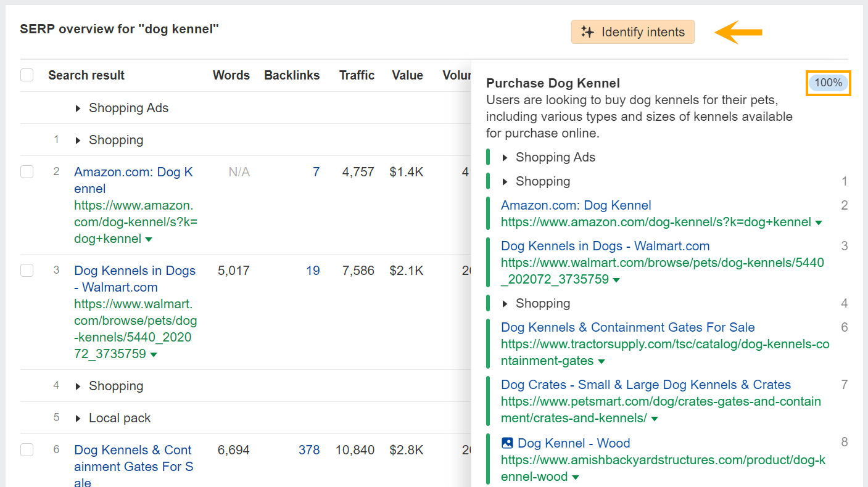Sort results by the Backlinks column header

coord(292,75)
